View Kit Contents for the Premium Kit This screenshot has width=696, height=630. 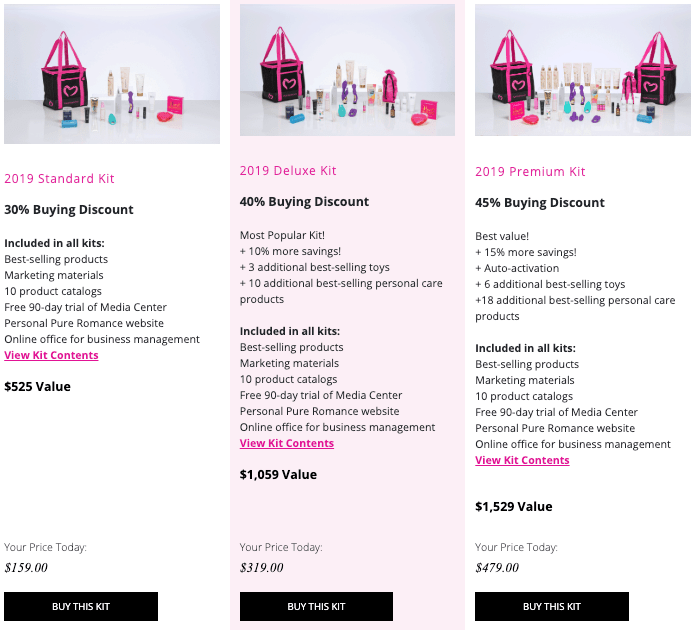[522, 460]
